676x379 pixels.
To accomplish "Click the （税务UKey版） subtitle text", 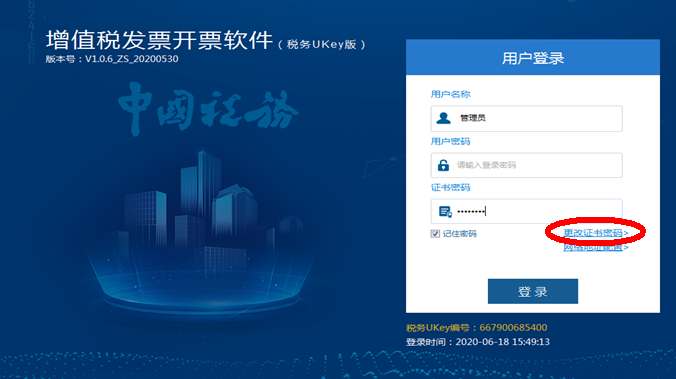I will tap(322, 44).
